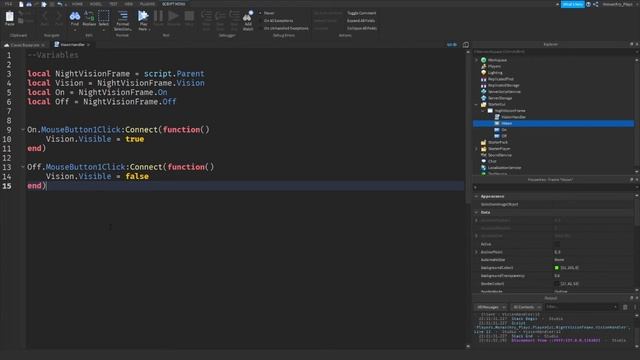Collapse the StarterGui tree node
The width and height of the screenshot is (640, 360).
476,104
